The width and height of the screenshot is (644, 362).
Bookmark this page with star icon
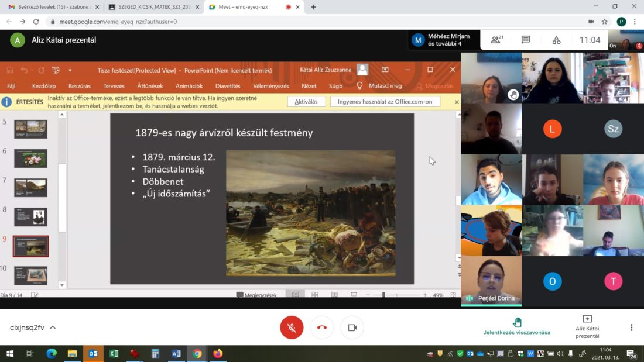(x=604, y=22)
